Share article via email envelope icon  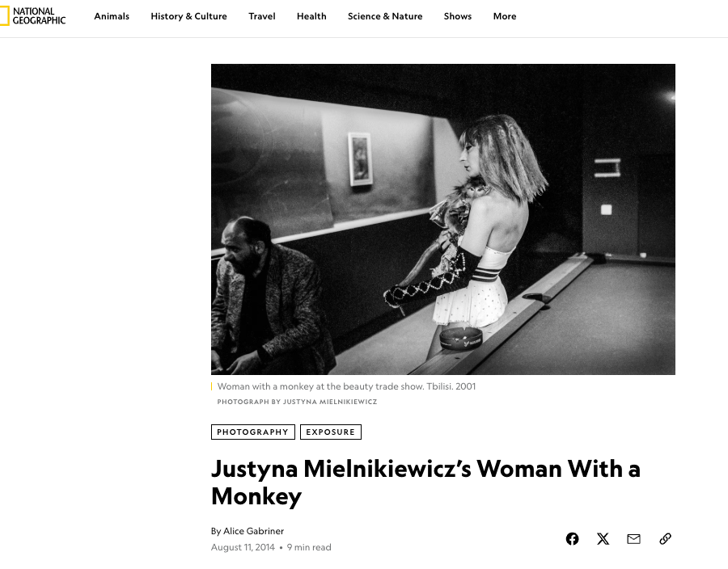coord(633,538)
